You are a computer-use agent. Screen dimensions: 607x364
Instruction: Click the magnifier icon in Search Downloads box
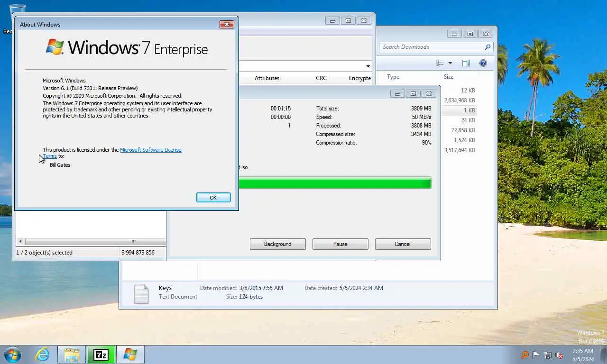[487, 47]
